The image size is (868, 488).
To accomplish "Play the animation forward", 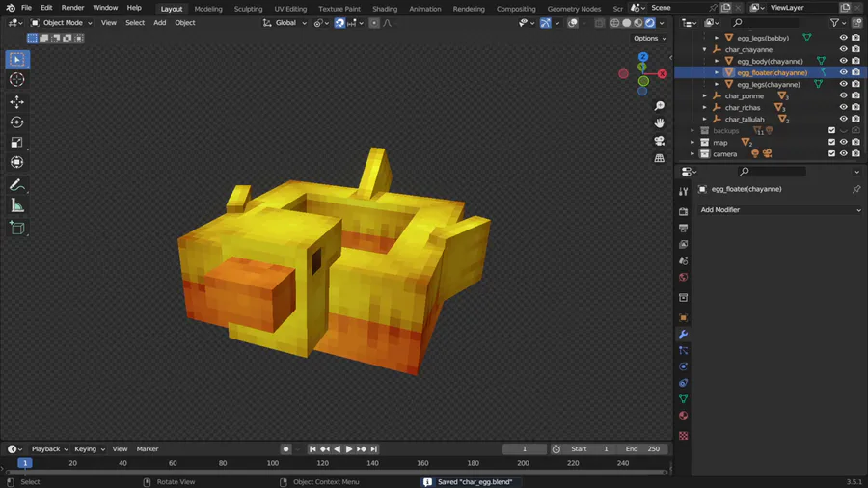I will (x=349, y=449).
